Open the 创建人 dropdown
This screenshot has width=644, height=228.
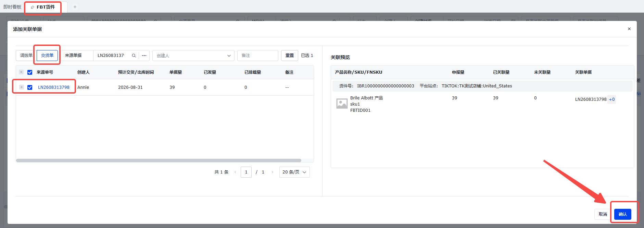click(193, 56)
